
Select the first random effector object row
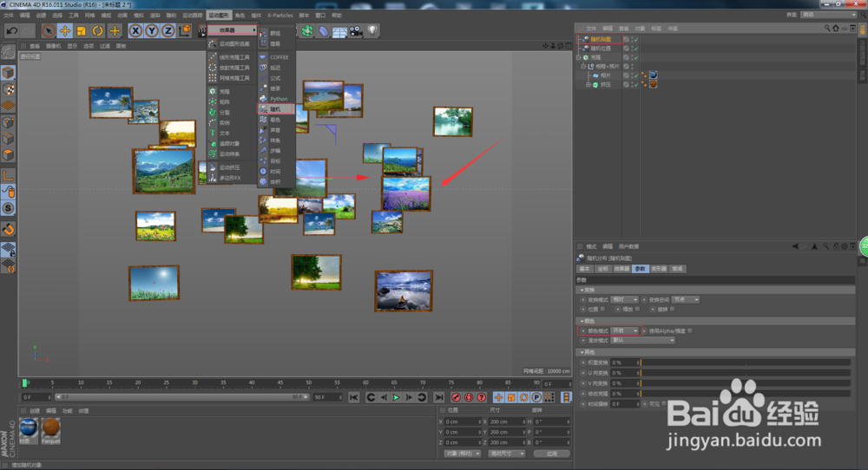602,39
